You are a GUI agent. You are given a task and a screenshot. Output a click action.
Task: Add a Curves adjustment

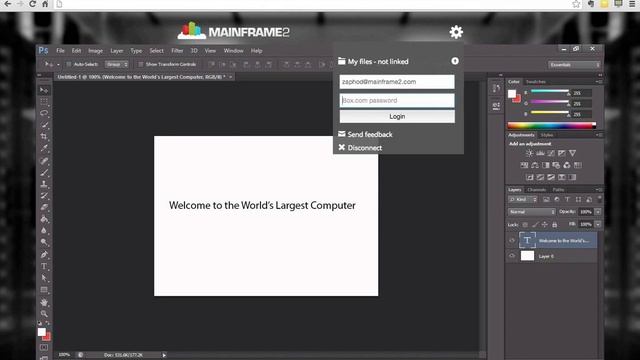click(551, 153)
